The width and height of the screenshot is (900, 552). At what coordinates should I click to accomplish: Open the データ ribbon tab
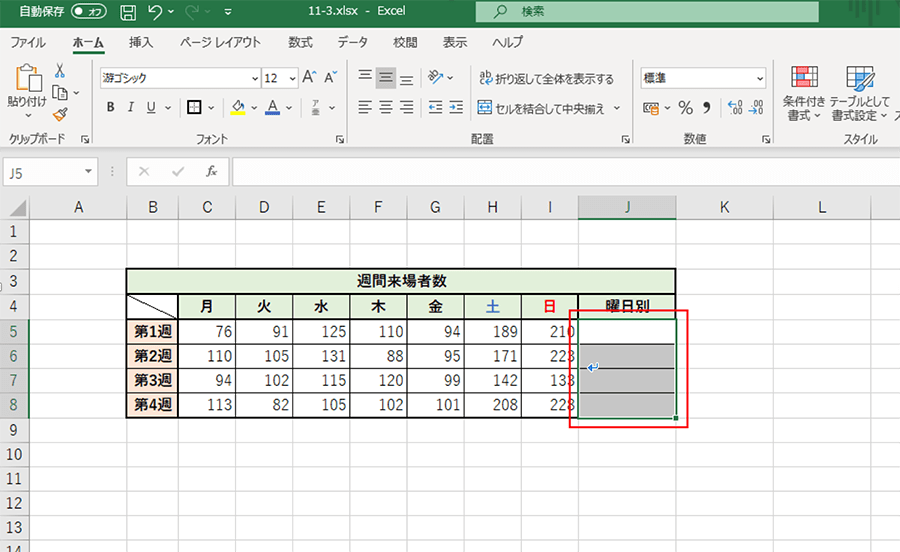pyautogui.click(x=352, y=43)
